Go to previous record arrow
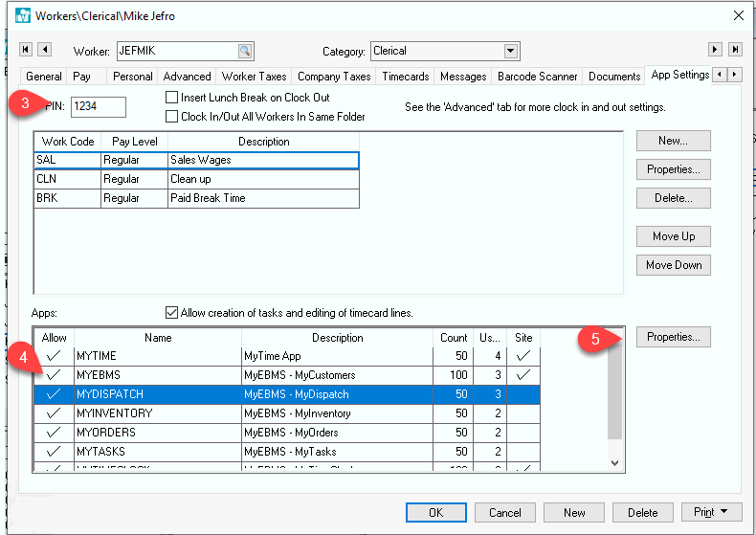756x535 pixels. (44, 50)
